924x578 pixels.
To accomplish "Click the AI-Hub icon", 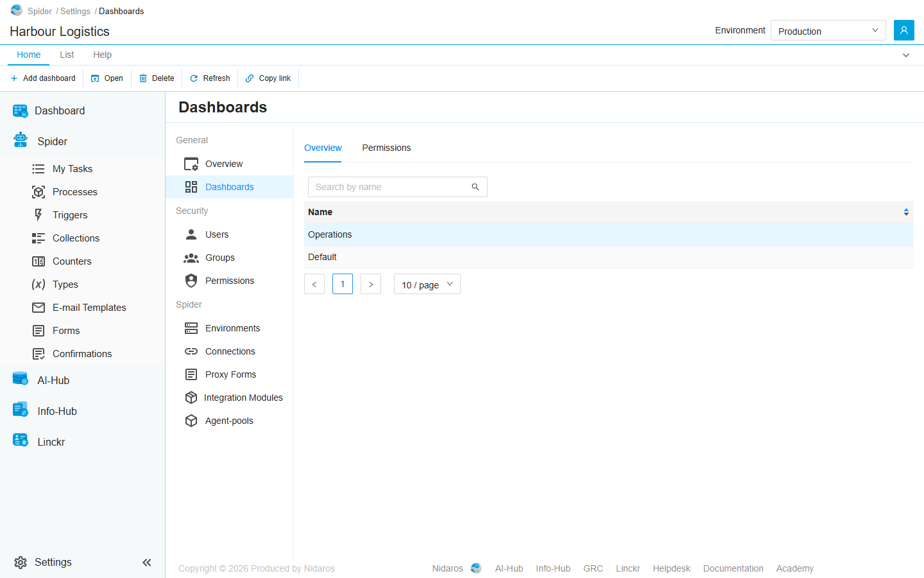I will 21,380.
